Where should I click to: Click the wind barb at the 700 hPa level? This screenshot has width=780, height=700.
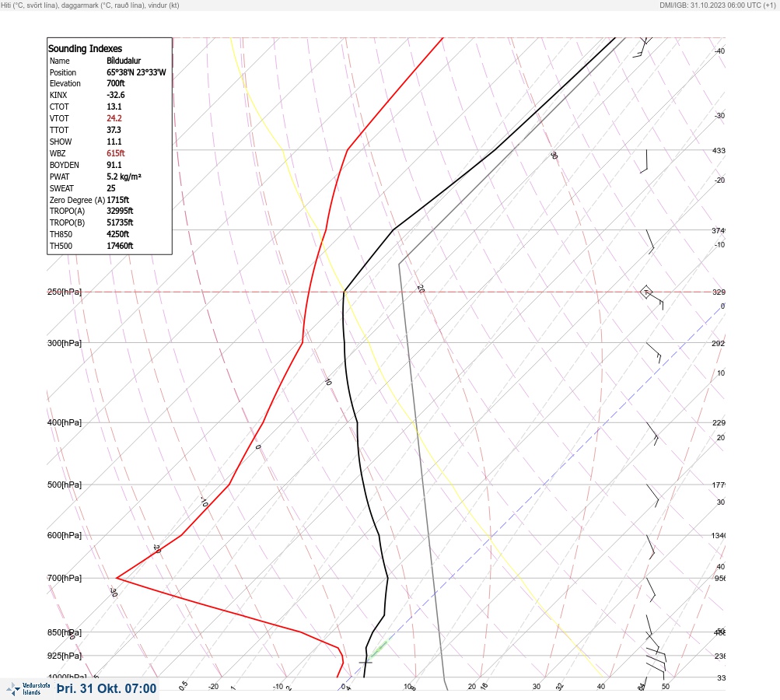[x=651, y=589]
